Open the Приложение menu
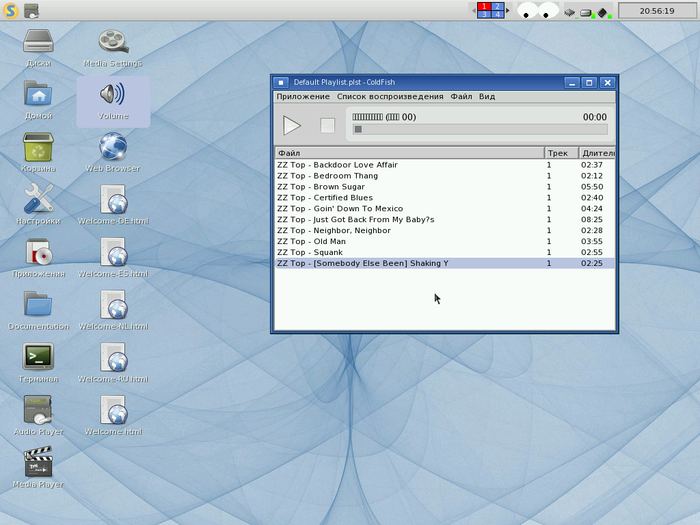700x525 pixels. pos(303,97)
